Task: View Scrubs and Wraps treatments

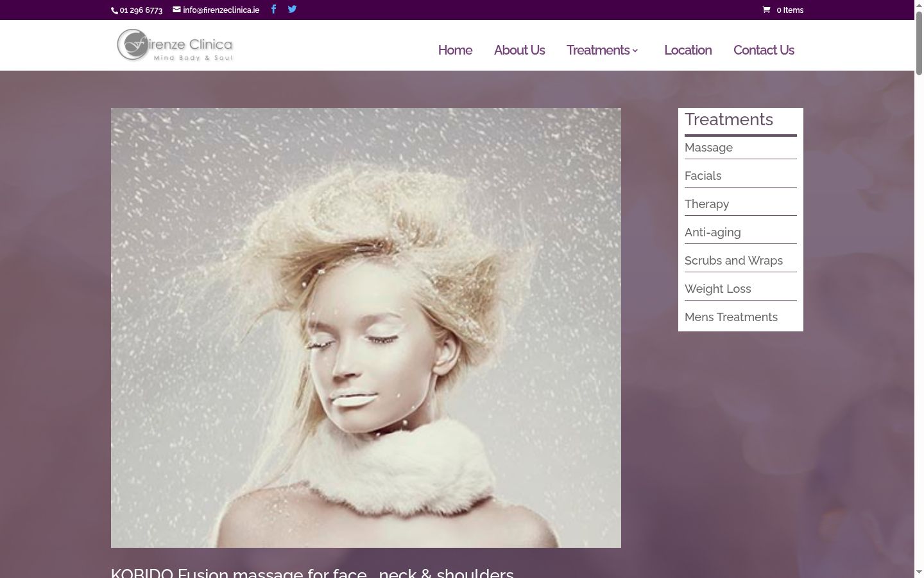Action: pos(733,261)
